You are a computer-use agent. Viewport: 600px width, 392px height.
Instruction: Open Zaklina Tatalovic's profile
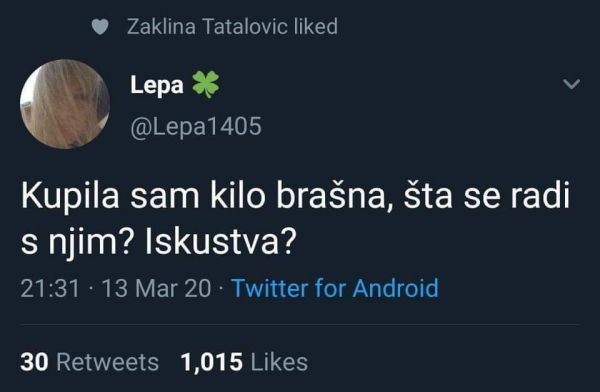[x=207, y=27]
